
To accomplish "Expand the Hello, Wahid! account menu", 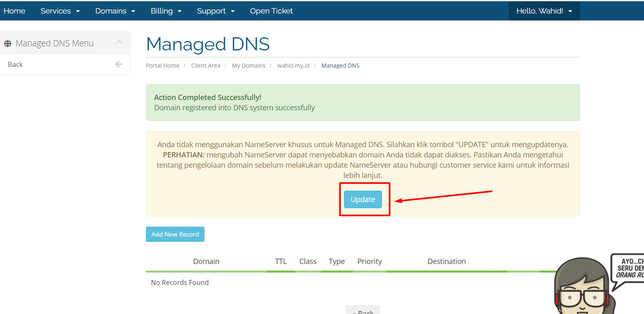I will 544,11.
